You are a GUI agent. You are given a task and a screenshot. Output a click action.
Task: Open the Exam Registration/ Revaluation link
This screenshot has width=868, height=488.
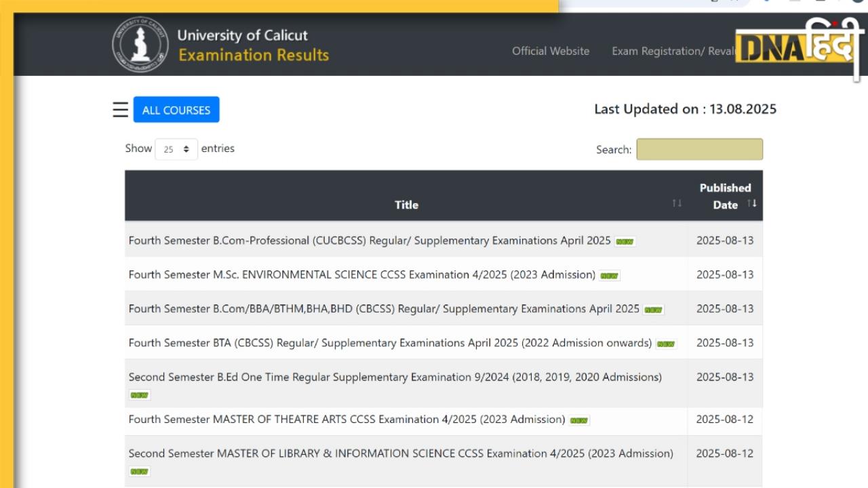[673, 51]
